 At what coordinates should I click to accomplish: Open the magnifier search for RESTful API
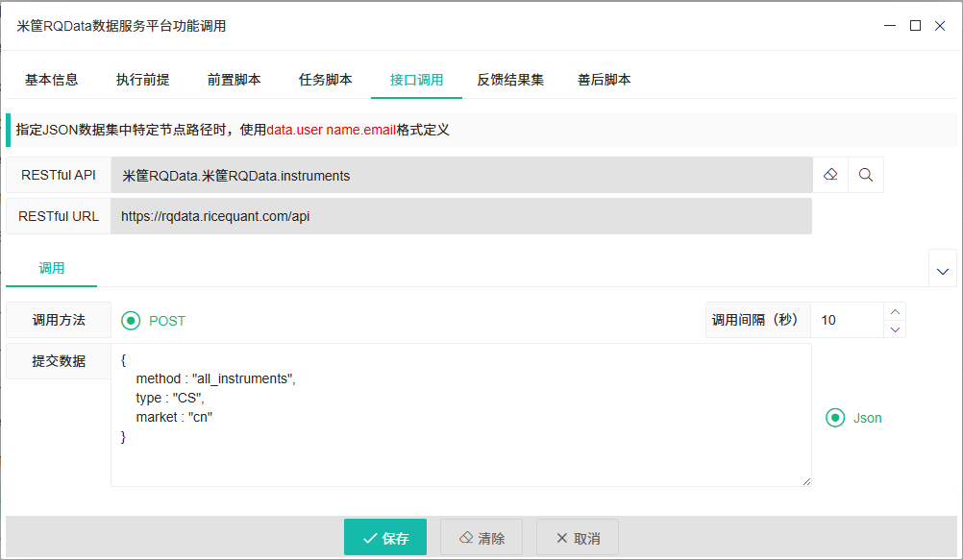pyautogui.click(x=864, y=174)
